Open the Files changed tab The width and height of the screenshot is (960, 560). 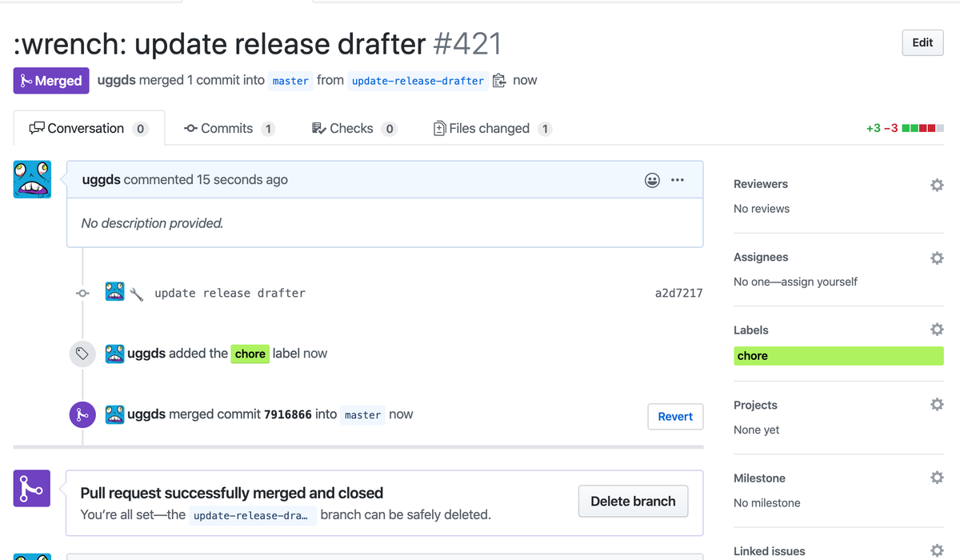(492, 128)
